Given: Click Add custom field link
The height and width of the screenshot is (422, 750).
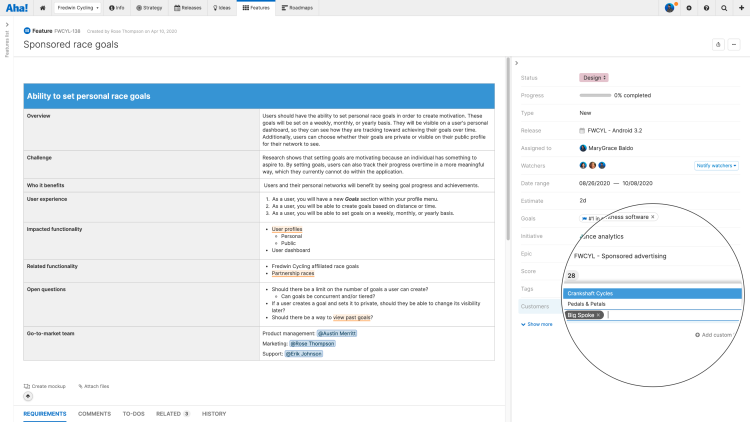Looking at the screenshot, I should pyautogui.click(x=714, y=335).
